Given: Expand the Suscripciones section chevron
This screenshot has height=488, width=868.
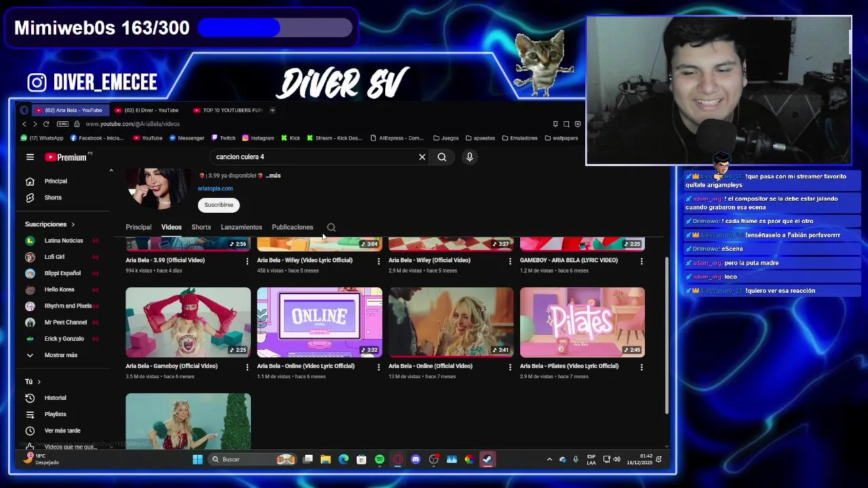Looking at the screenshot, I should [x=73, y=224].
